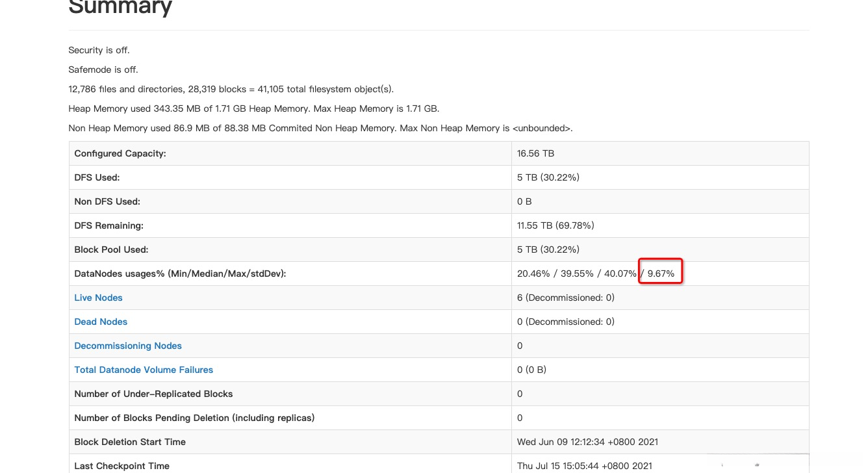Click the files and directories count line
Screen dimensions: 868x473
pyautogui.click(x=231, y=89)
